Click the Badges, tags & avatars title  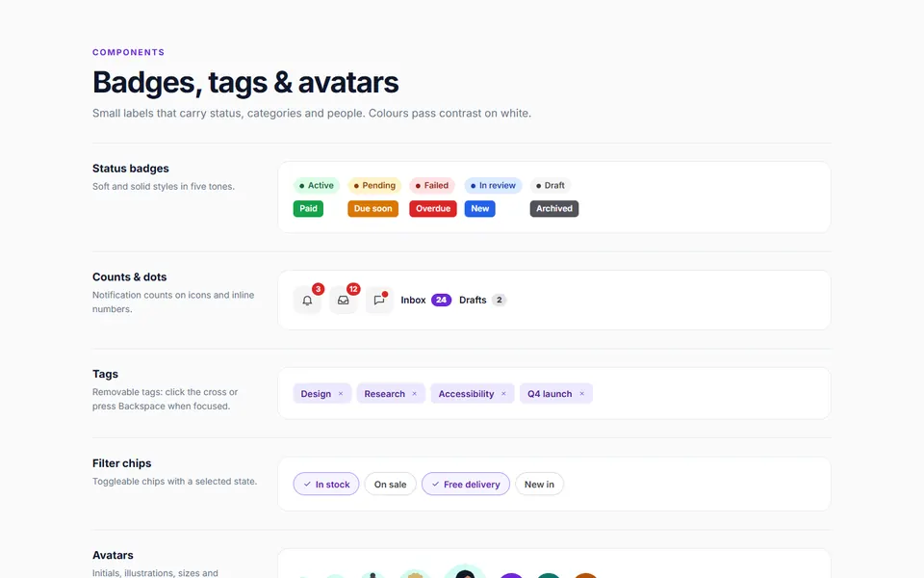(245, 82)
